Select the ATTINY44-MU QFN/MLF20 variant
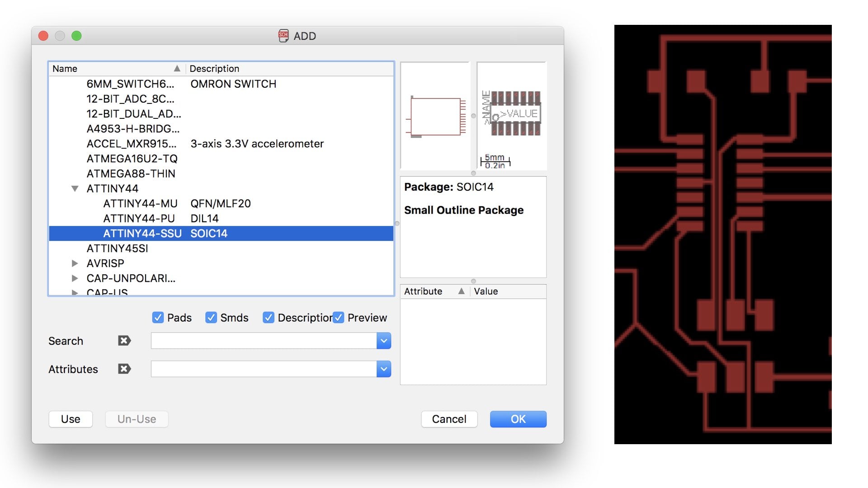Screen dimensions: 868x488 pos(221,203)
